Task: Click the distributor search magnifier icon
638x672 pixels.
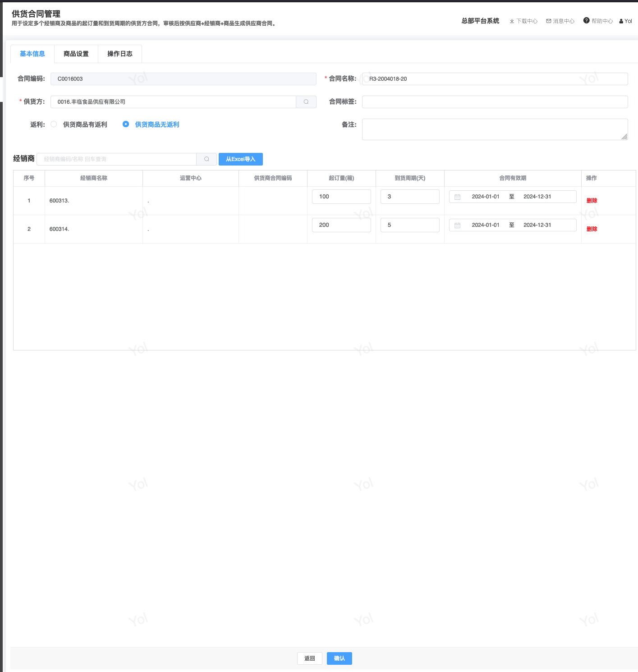Action: coord(207,159)
